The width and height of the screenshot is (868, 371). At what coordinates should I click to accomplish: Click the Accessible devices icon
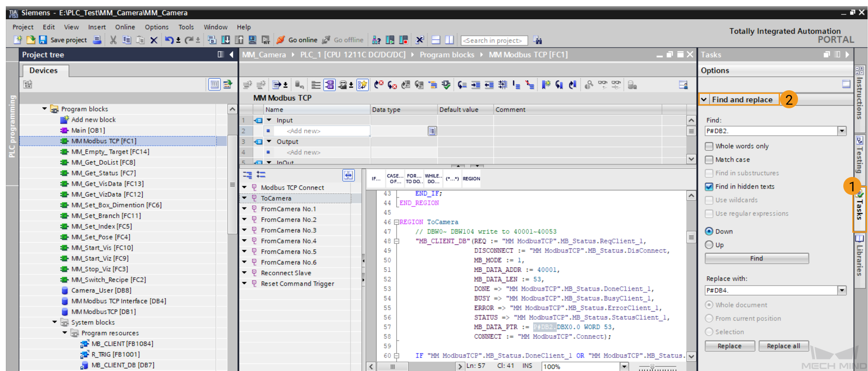[x=376, y=40]
